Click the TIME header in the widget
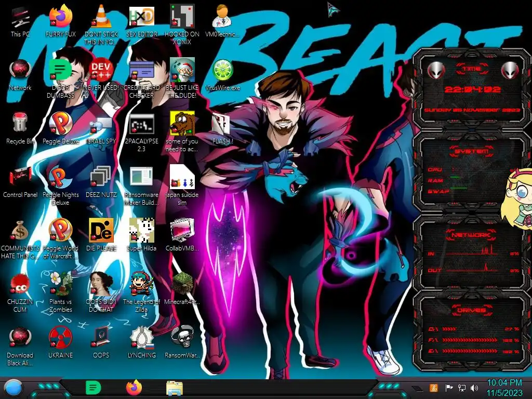 [x=472, y=69]
